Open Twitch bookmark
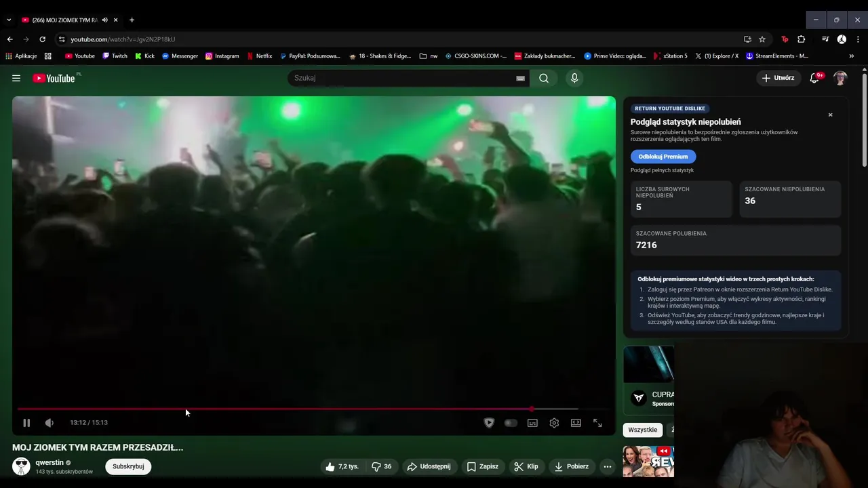This screenshot has height=488, width=868. [x=115, y=56]
